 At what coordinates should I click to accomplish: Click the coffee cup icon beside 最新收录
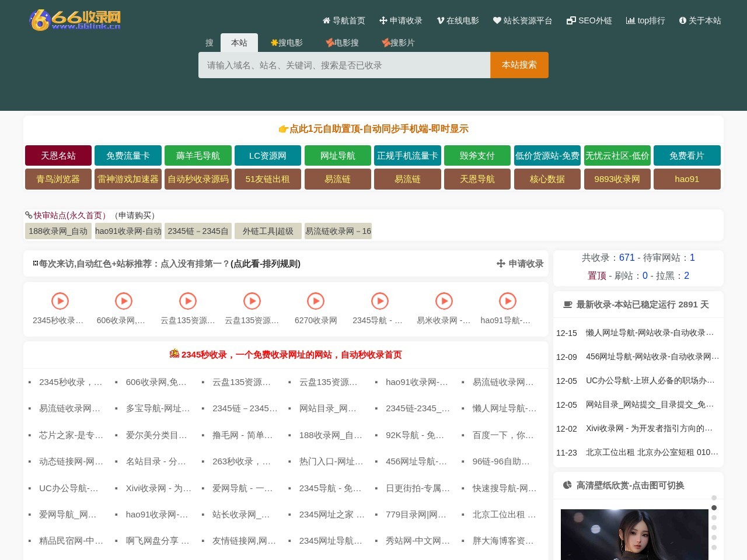click(567, 304)
